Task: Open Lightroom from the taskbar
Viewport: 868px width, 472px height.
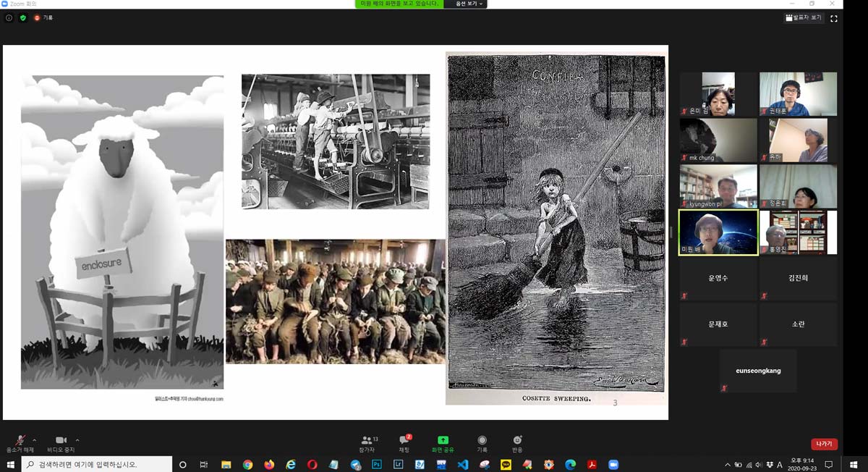Action: pyautogui.click(x=399, y=464)
